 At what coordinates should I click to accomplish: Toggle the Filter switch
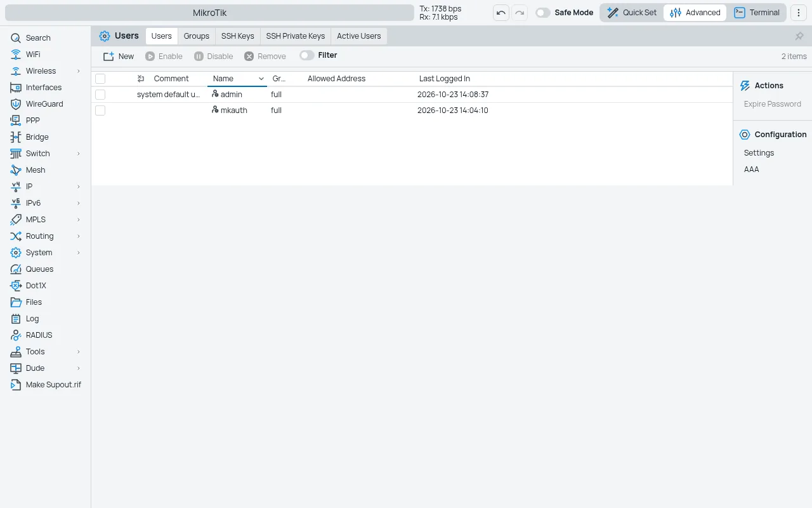[307, 55]
